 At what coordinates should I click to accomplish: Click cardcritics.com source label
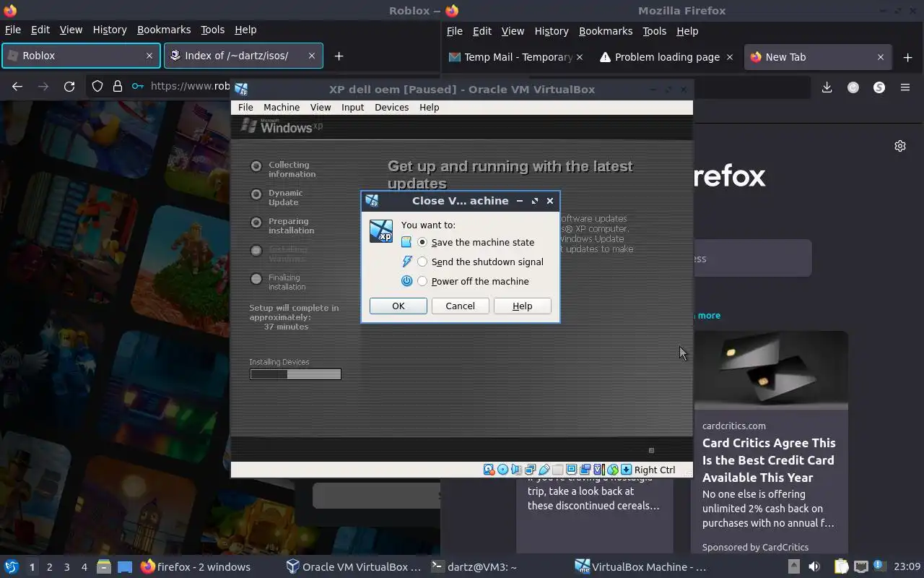point(734,426)
